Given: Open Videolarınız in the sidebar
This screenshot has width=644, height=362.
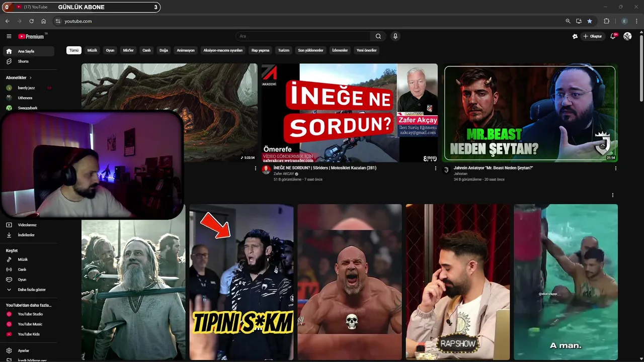Looking at the screenshot, I should 28,225.
